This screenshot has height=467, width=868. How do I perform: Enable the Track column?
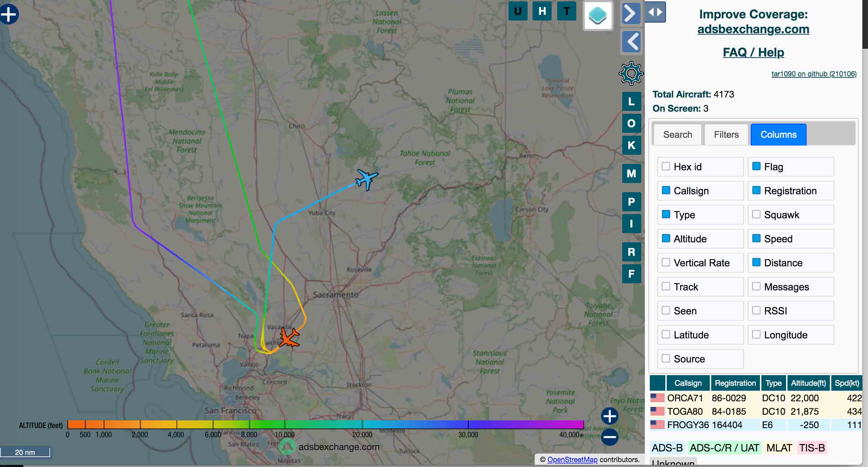click(x=666, y=286)
